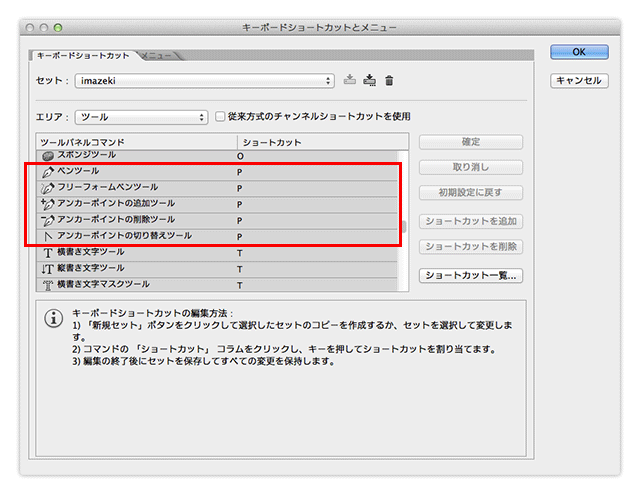
Task: Enable 従来方式のチャンネルショートカットを使用 checkbox
Action: click(220, 117)
